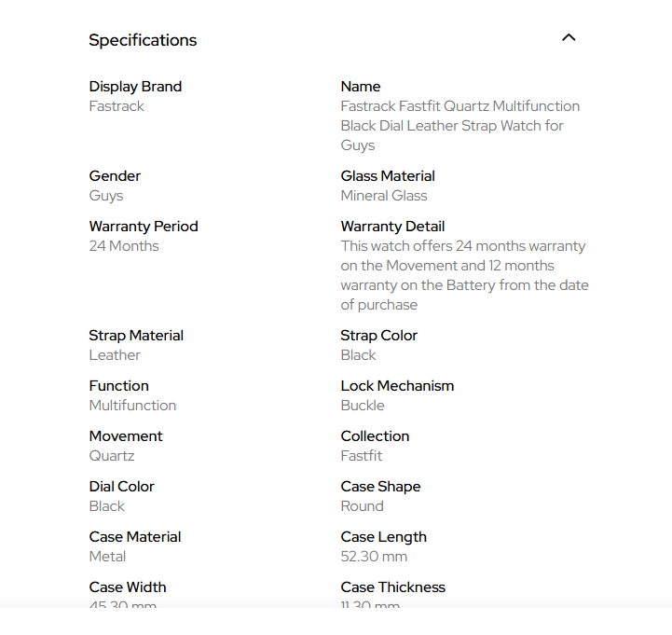Click the Specifications heading
The height and width of the screenshot is (635, 672).
point(143,40)
